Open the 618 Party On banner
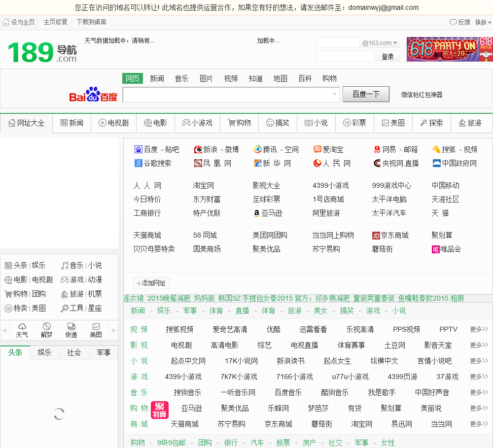Image resolution: width=493 pixels, height=448 pixels. [x=449, y=49]
